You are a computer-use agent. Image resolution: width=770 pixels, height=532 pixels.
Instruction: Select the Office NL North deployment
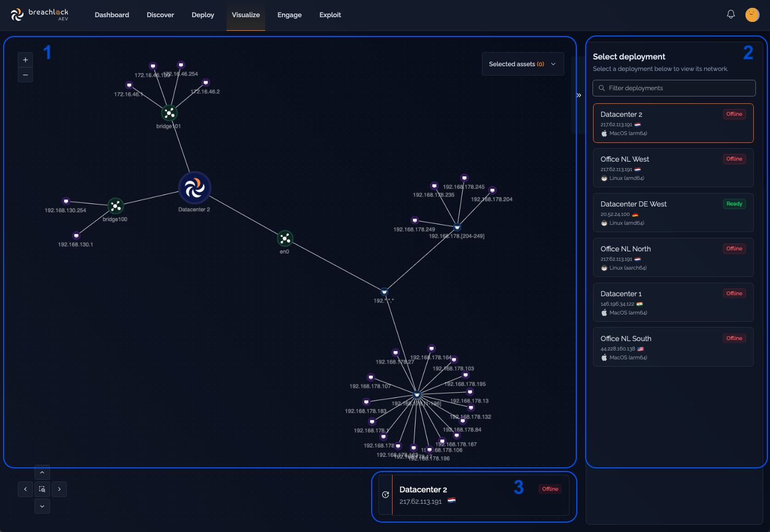click(673, 258)
